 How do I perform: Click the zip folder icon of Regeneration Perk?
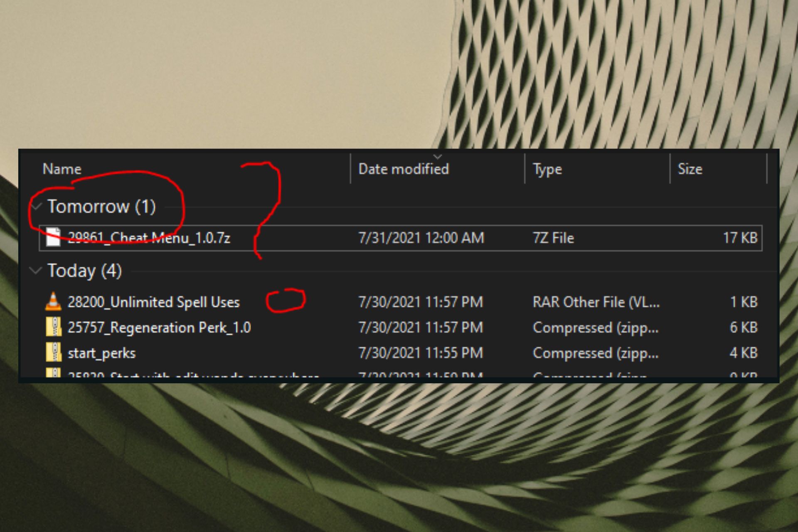[x=54, y=327]
